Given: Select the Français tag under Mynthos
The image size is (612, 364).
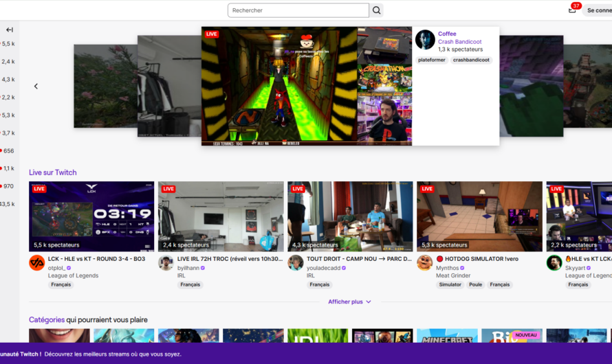Looking at the screenshot, I should (x=500, y=285).
